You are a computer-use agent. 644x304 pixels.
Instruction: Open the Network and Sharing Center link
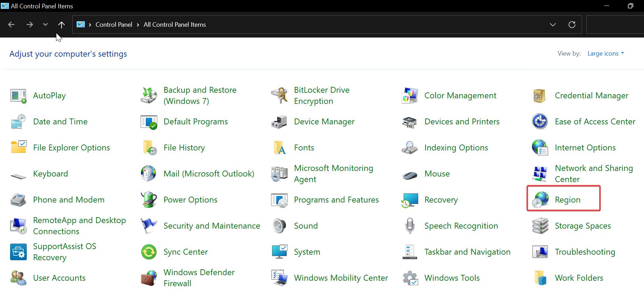point(594,174)
